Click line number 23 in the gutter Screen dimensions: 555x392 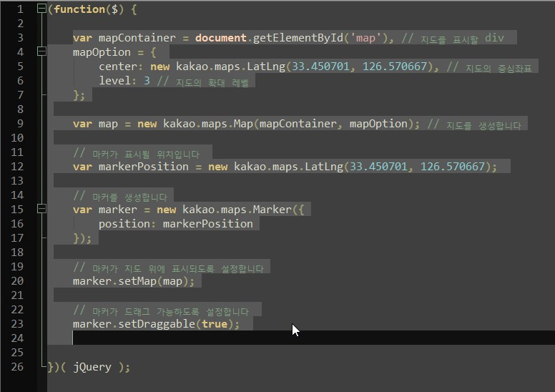[x=17, y=323]
